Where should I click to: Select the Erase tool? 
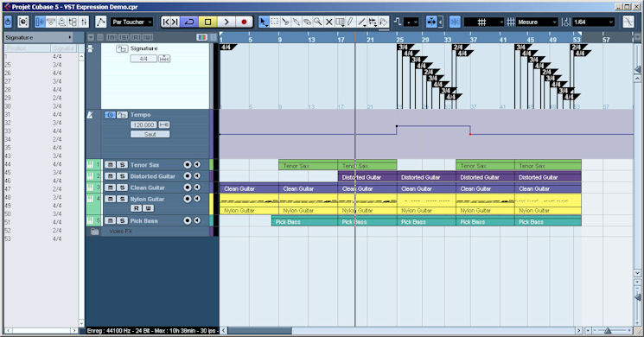pyautogui.click(x=307, y=22)
